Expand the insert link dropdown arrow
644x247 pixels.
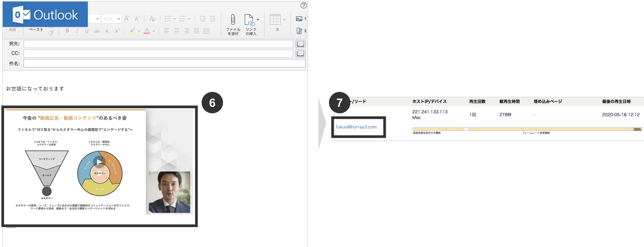(x=258, y=20)
